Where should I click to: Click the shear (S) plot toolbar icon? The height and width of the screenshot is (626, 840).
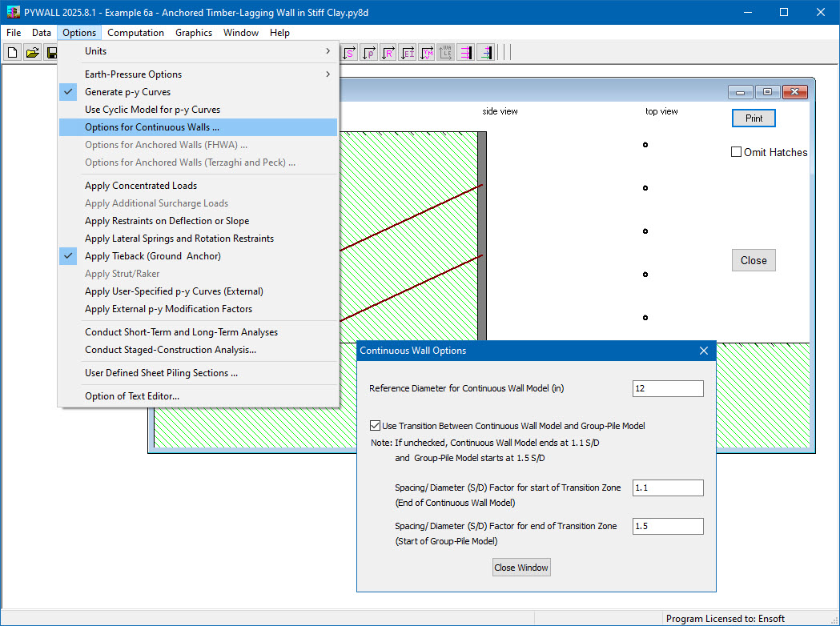coord(350,53)
